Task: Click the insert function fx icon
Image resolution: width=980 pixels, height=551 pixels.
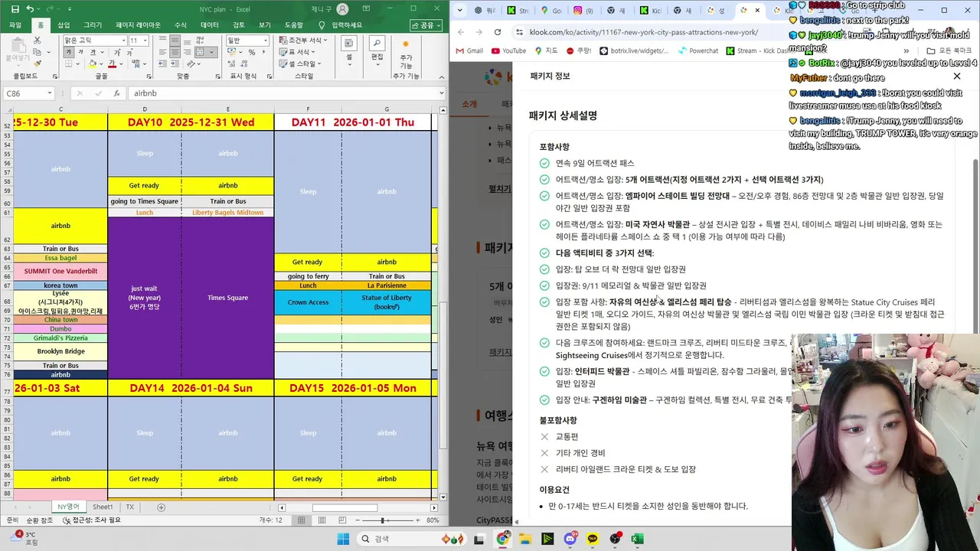Action: click(x=116, y=93)
